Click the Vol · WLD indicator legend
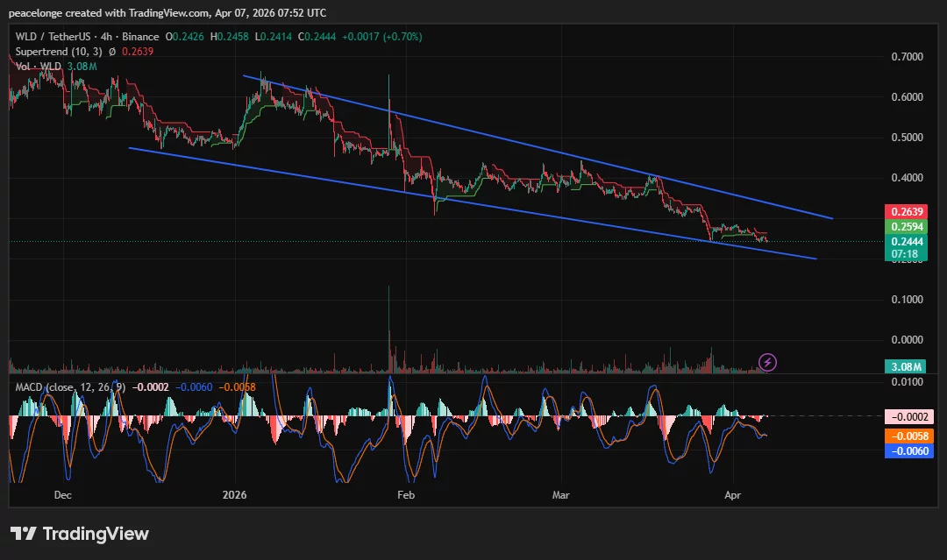This screenshot has height=560, width=947. tap(38, 65)
